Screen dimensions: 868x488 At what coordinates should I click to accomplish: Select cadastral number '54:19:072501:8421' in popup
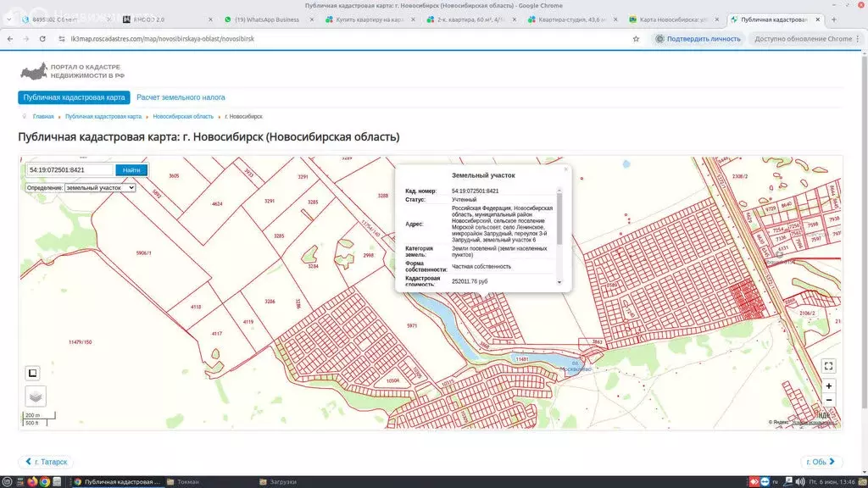pos(475,191)
